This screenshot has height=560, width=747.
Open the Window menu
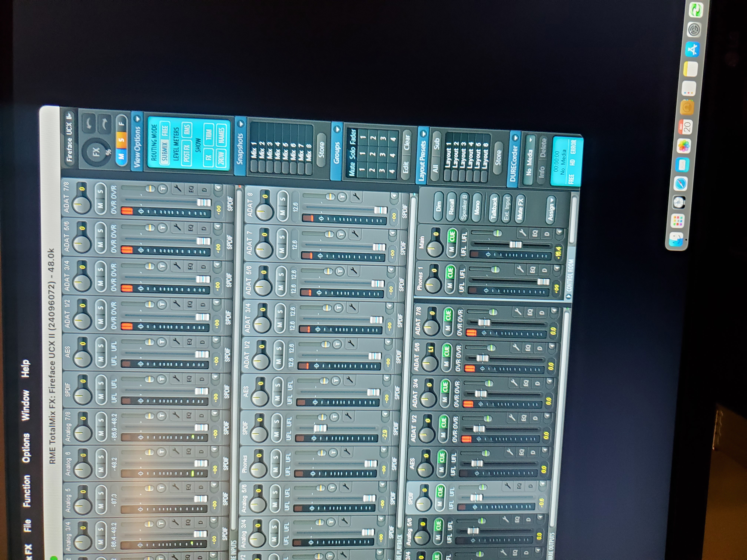26,405
